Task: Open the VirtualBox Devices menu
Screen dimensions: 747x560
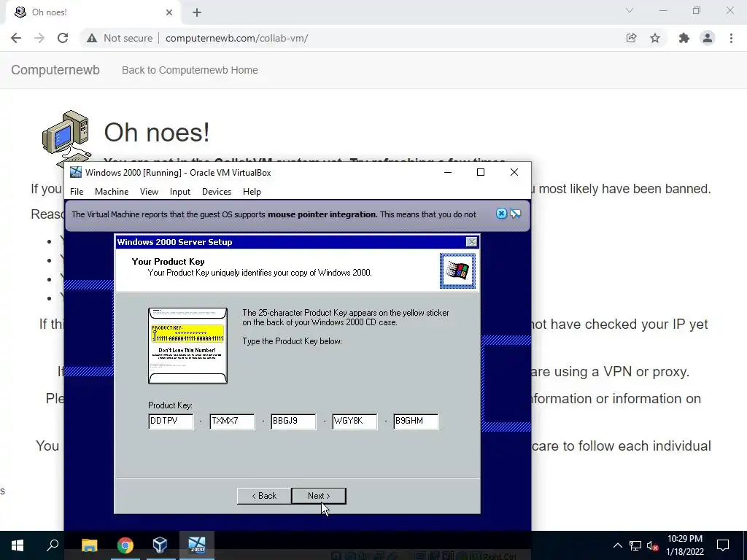Action: pyautogui.click(x=216, y=192)
